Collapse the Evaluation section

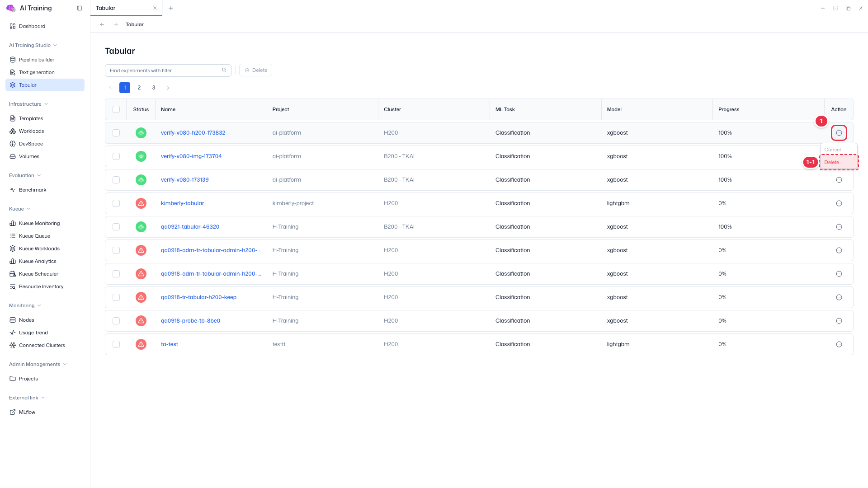coord(25,175)
